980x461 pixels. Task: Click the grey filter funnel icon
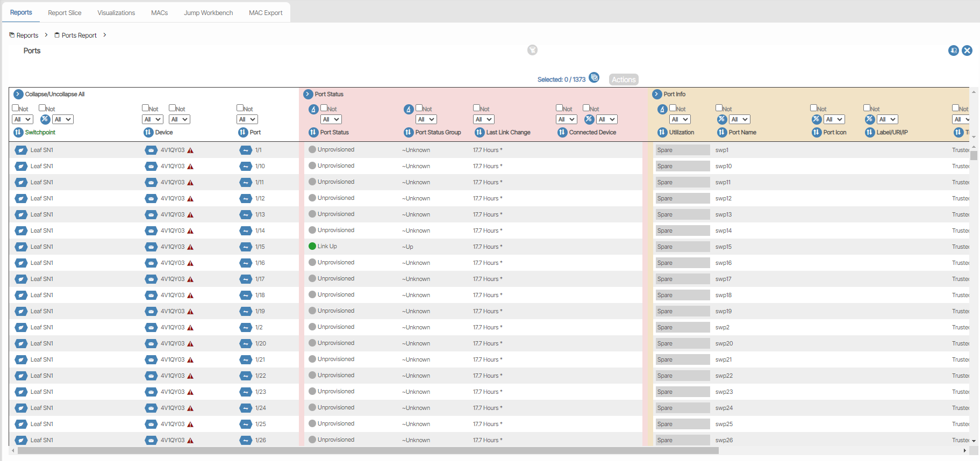[x=532, y=50]
